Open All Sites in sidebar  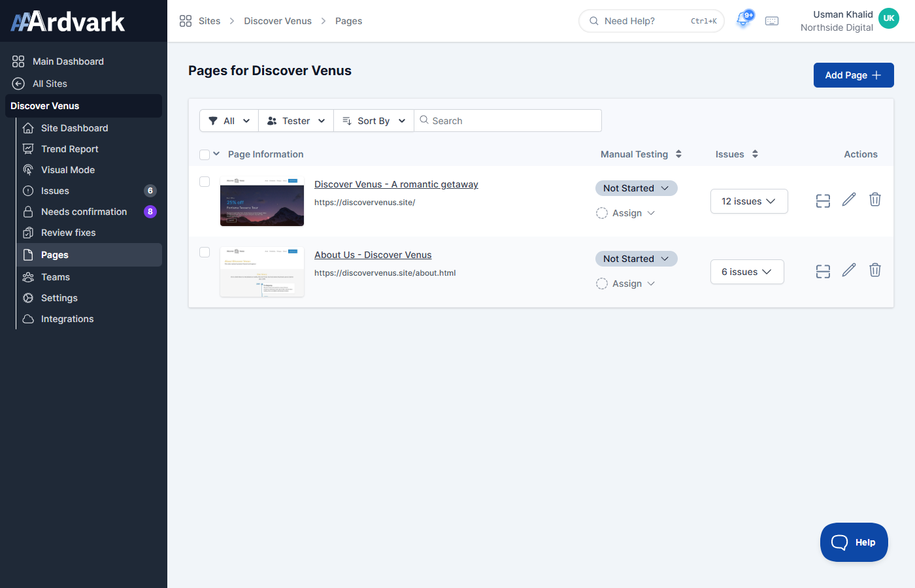(x=50, y=84)
